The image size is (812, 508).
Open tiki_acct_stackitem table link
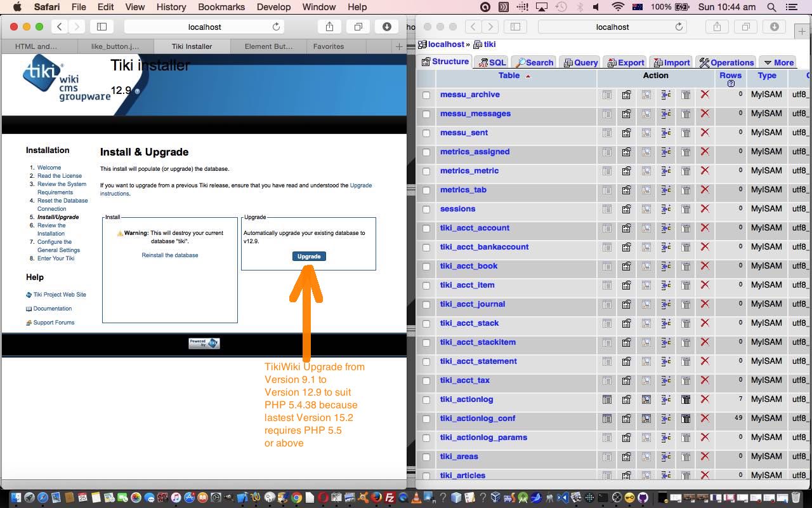click(x=478, y=342)
